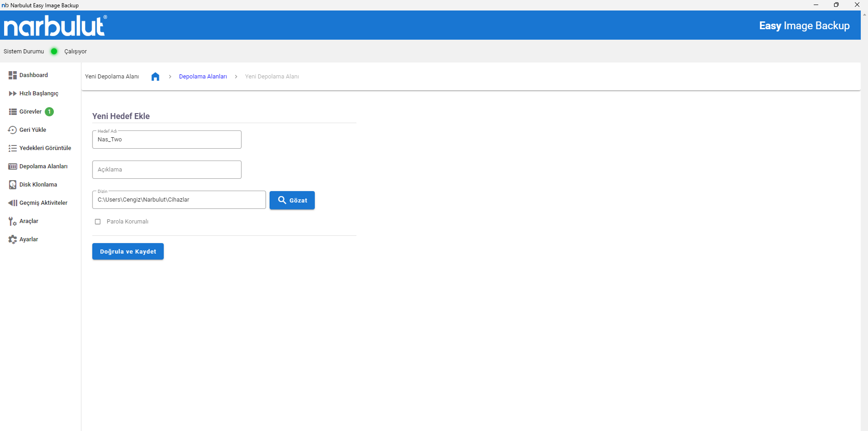This screenshot has height=431, width=868.
Task: Click the home icon in breadcrumb
Action: (x=155, y=77)
